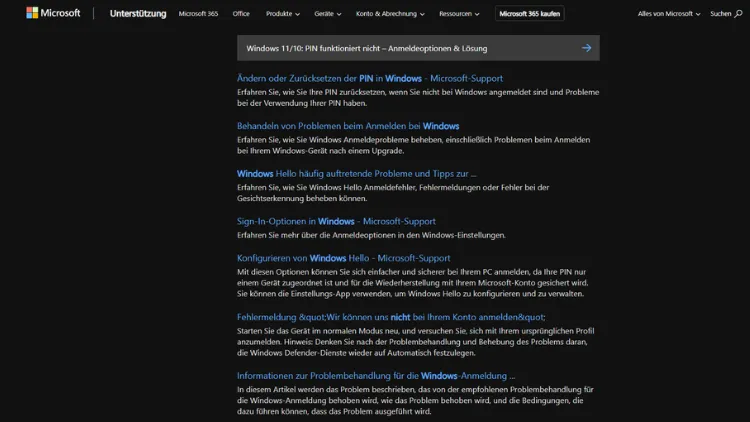Open the Office menu item
The width and height of the screenshot is (750, 422).
(x=241, y=14)
